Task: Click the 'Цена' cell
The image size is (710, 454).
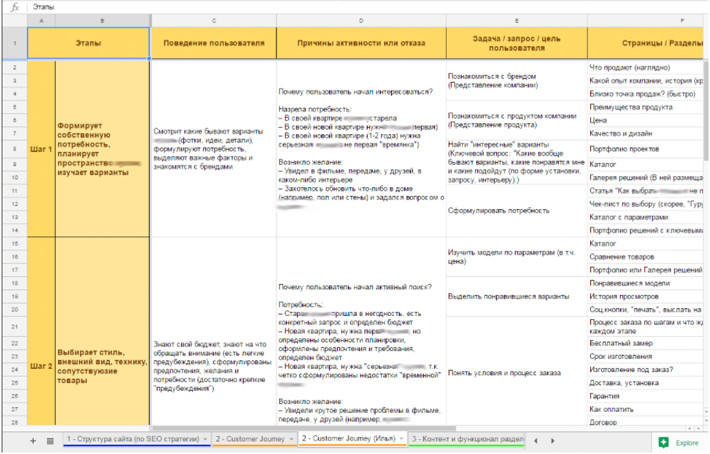Action: [645, 120]
